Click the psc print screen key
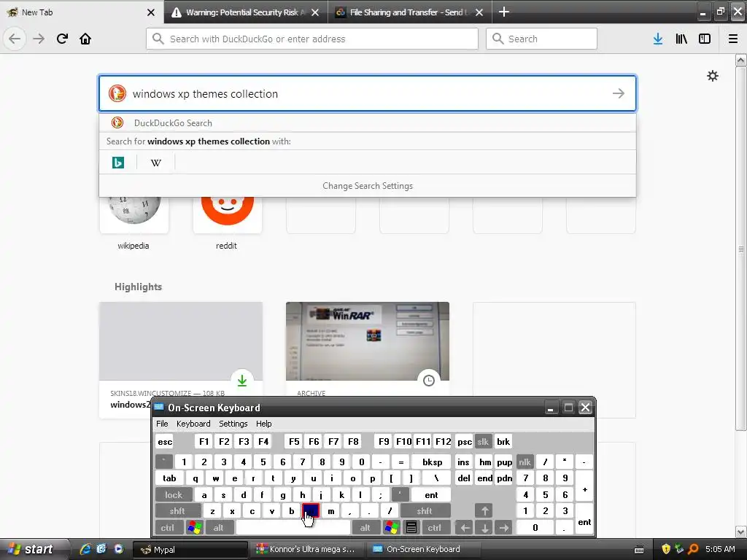 tap(465, 441)
